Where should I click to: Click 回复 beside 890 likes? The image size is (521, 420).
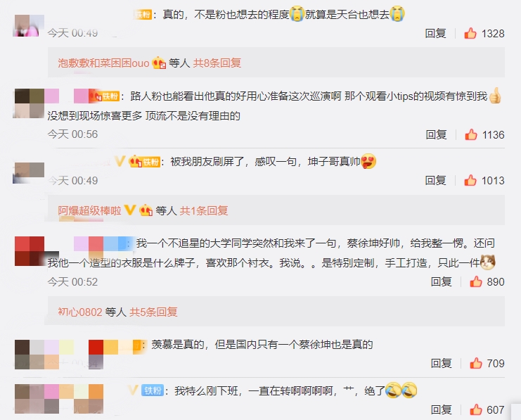coord(441,281)
